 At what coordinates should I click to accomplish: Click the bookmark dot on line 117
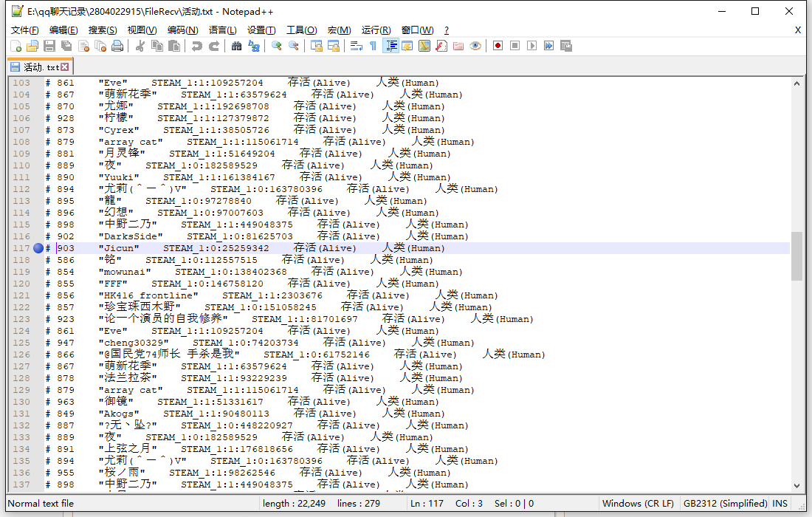[x=38, y=248]
